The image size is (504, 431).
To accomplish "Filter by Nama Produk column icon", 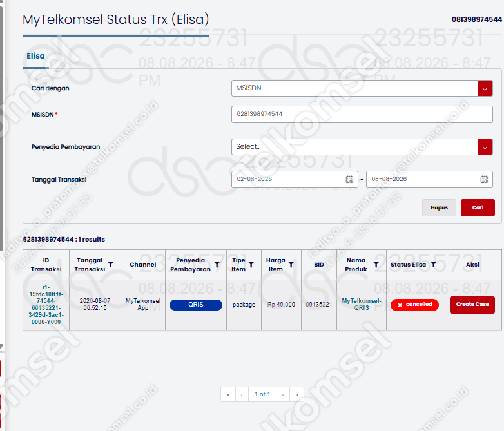I will click(376, 265).
